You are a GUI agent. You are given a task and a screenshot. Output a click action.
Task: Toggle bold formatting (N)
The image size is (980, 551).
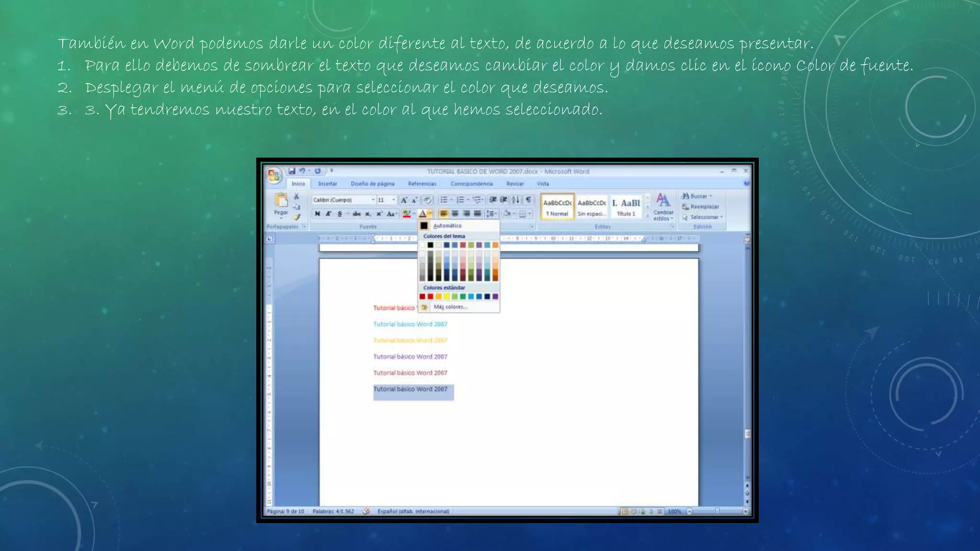point(317,214)
